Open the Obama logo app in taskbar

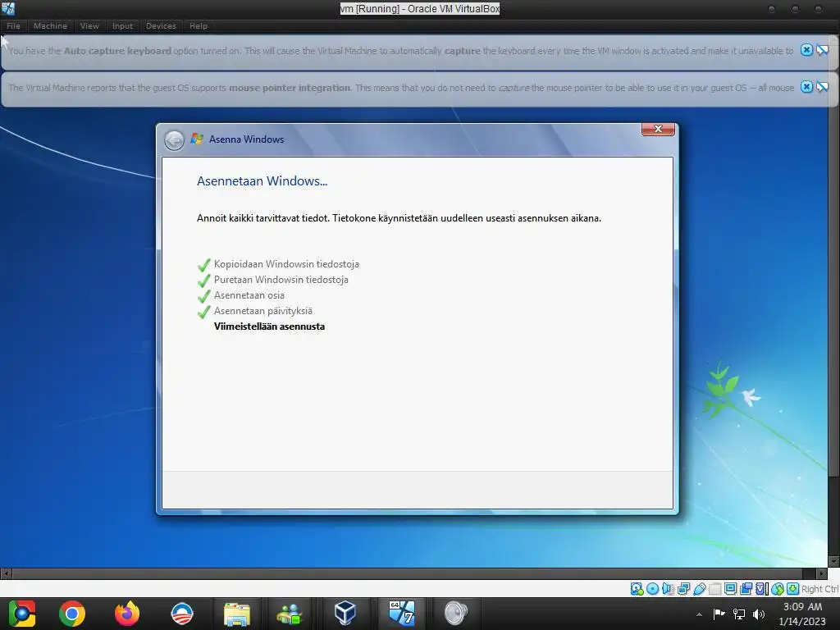pos(182,614)
